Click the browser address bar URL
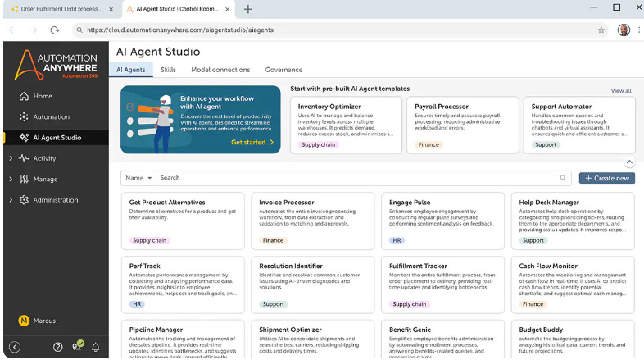This screenshot has height=360, width=644. click(180, 30)
